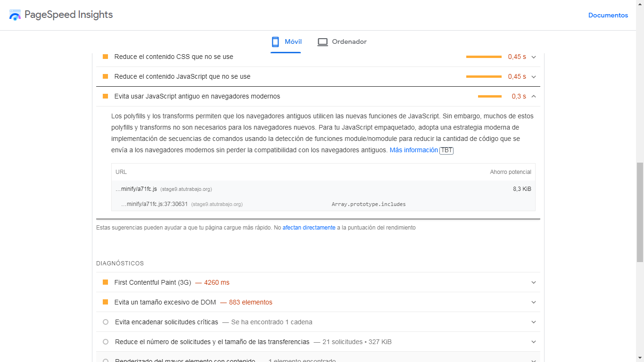Select the Móvil tab
The width and height of the screenshot is (644, 362).
286,42
